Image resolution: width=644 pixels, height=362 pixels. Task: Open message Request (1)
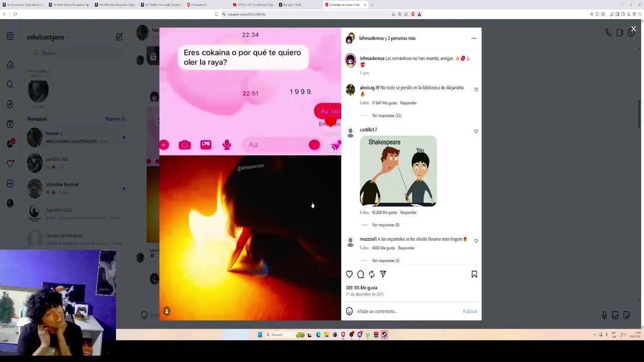point(115,119)
